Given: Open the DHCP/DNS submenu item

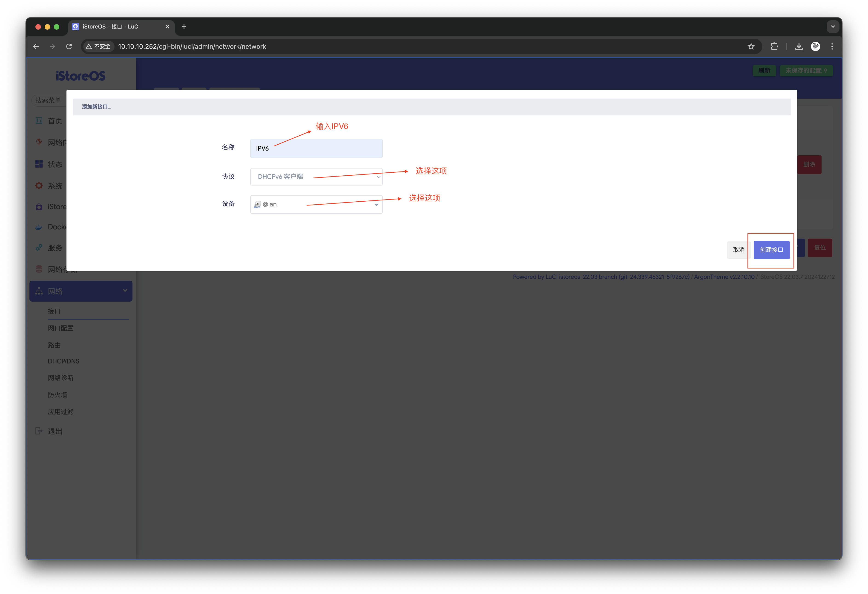Looking at the screenshot, I should click(x=63, y=361).
